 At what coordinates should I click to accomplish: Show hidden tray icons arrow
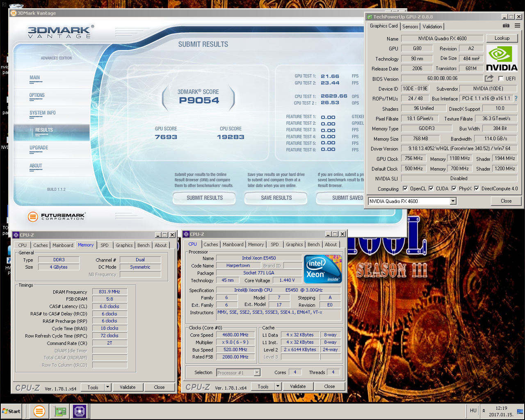coord(484,411)
